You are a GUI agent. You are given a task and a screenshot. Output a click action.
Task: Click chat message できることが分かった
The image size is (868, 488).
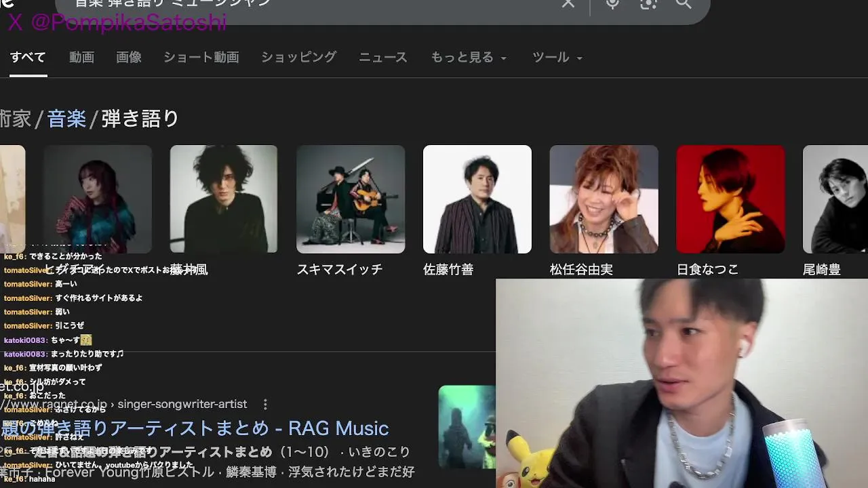pos(66,256)
